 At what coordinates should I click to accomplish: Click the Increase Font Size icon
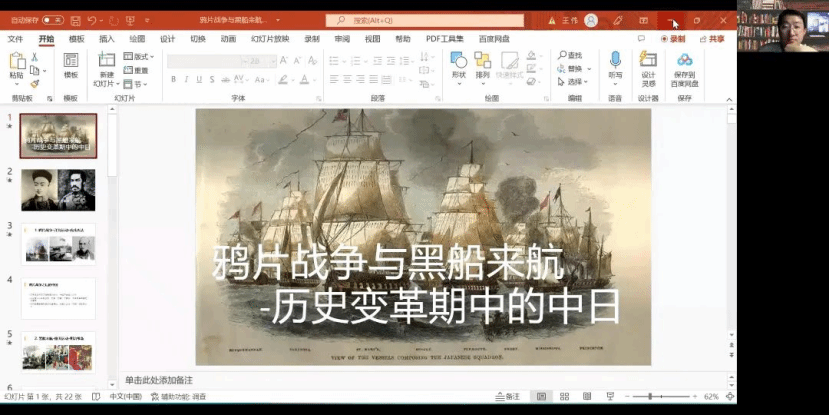pyautogui.click(x=284, y=61)
